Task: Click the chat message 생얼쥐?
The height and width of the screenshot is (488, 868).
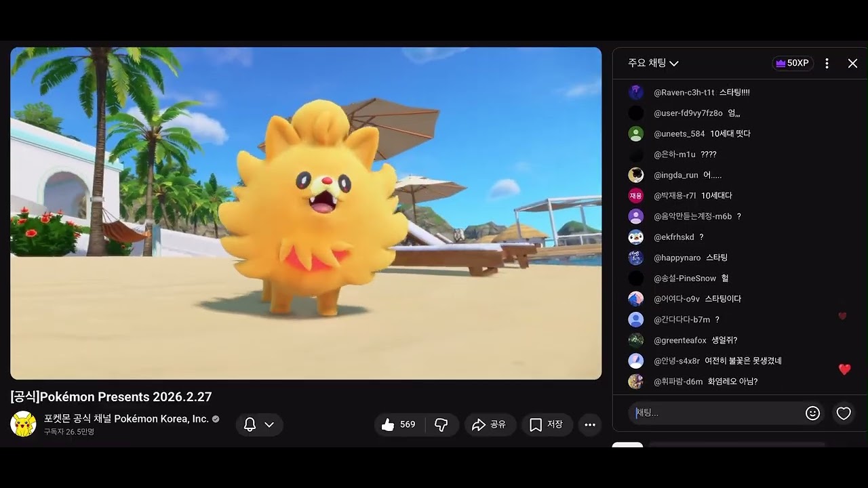Action: (724, 340)
